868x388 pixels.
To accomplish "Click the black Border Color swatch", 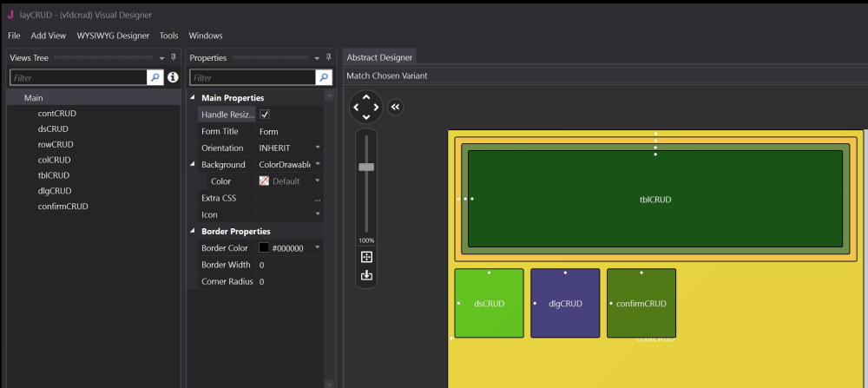I will [264, 248].
